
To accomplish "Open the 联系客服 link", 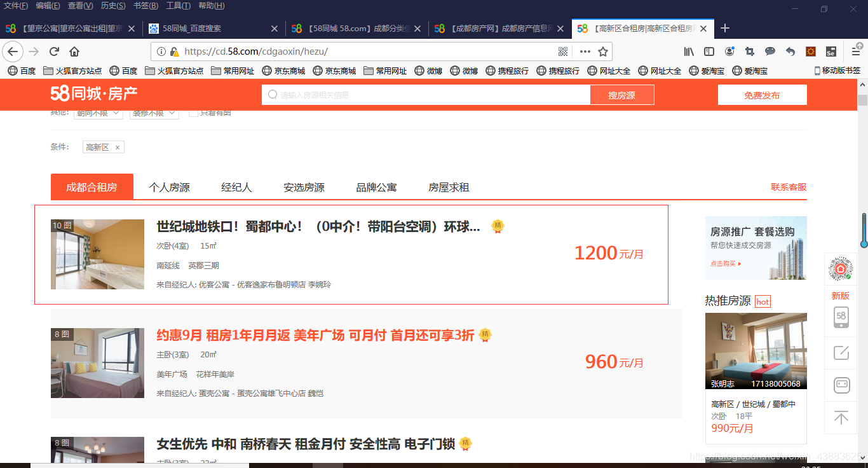I will tap(789, 187).
